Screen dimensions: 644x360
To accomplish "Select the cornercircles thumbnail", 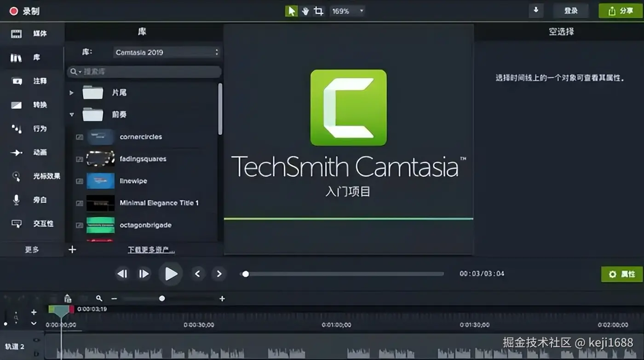I will point(100,137).
